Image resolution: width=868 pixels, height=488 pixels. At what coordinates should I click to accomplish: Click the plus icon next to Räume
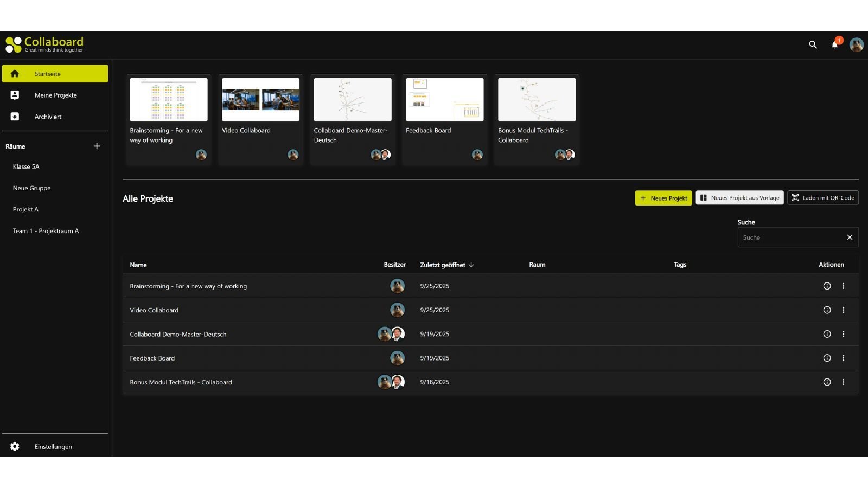pos(97,146)
